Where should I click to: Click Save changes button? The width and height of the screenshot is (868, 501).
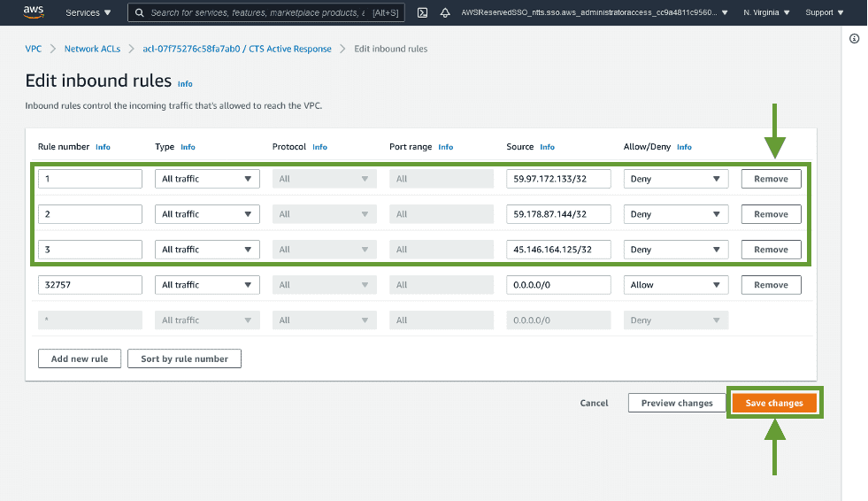coord(774,403)
